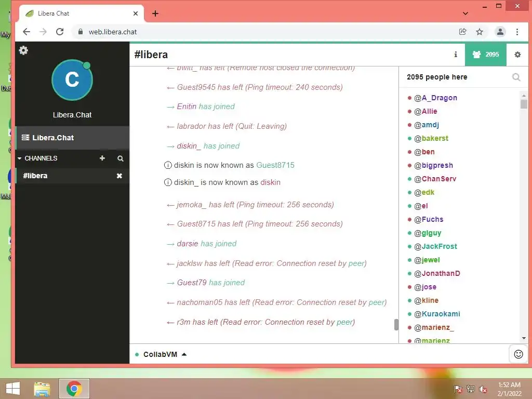Image resolution: width=532 pixels, height=399 pixels.
Task: Click the message input field
Action: (x=348, y=354)
